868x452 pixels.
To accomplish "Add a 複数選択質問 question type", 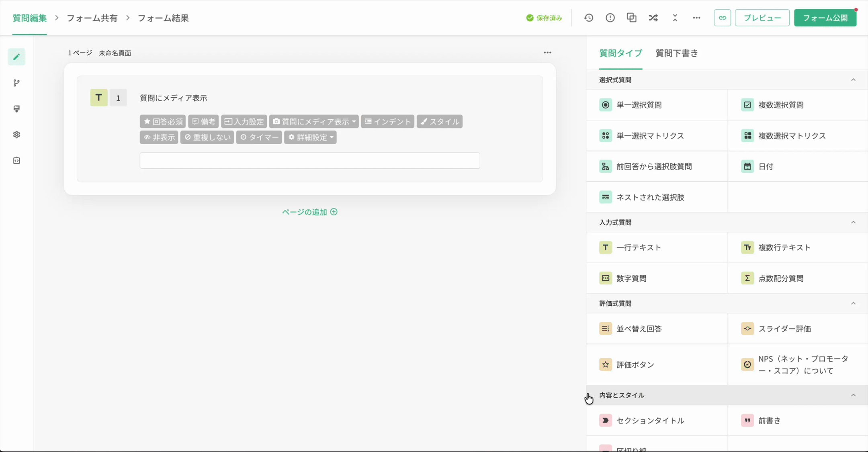I will click(x=798, y=105).
